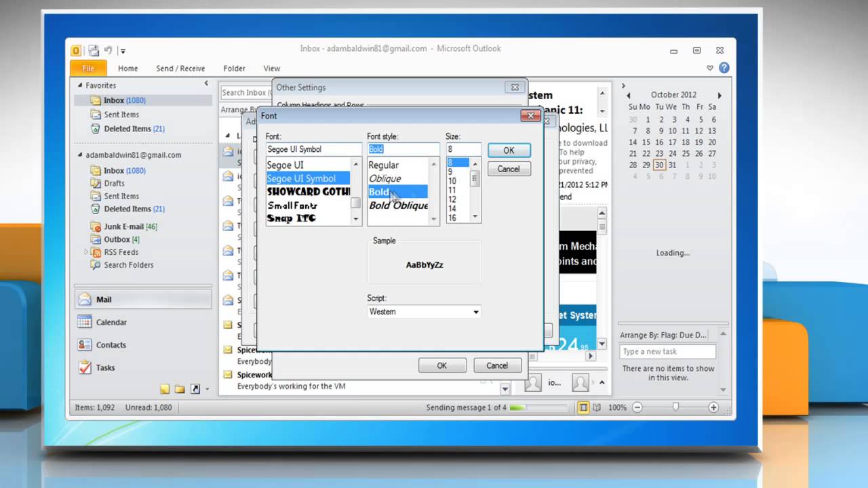
Task: Click the Folder List icon in navigation bar
Action: pyautogui.click(x=180, y=389)
